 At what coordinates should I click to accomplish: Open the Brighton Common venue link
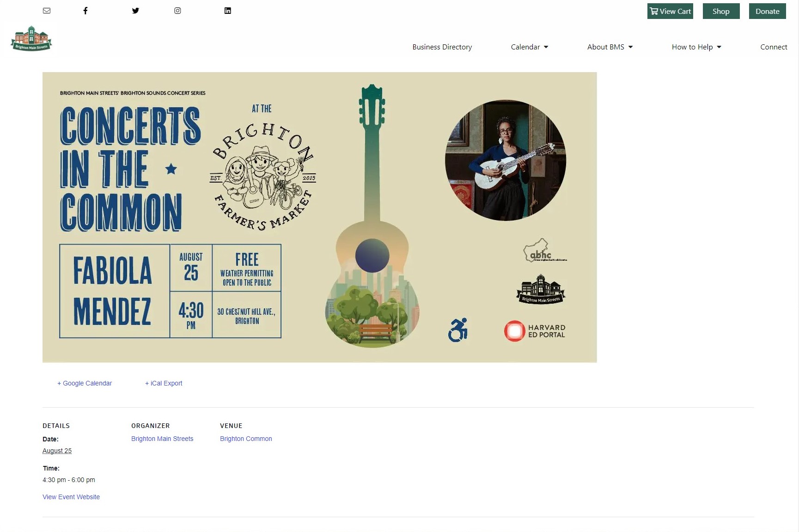click(x=246, y=439)
